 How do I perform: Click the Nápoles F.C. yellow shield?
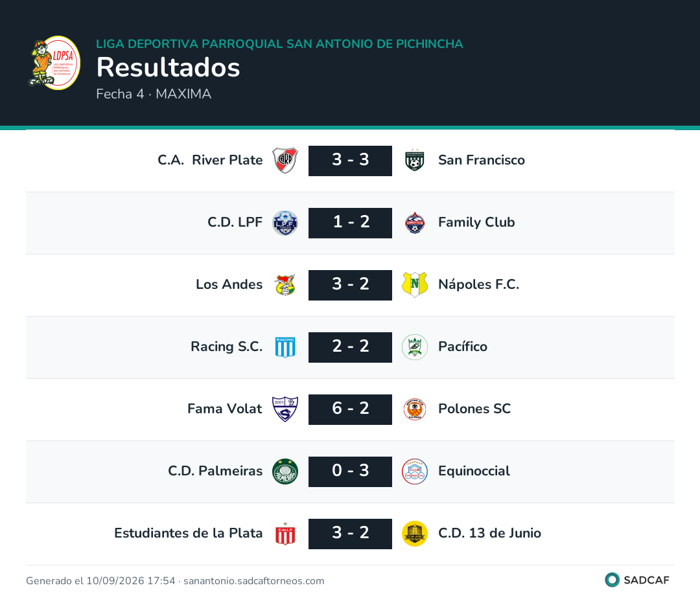415,285
